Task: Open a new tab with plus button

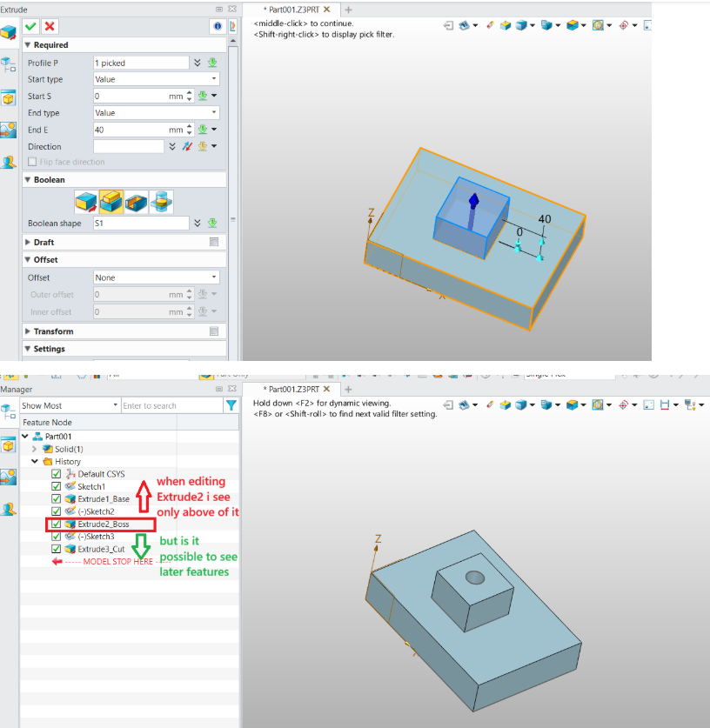Action: [348, 9]
